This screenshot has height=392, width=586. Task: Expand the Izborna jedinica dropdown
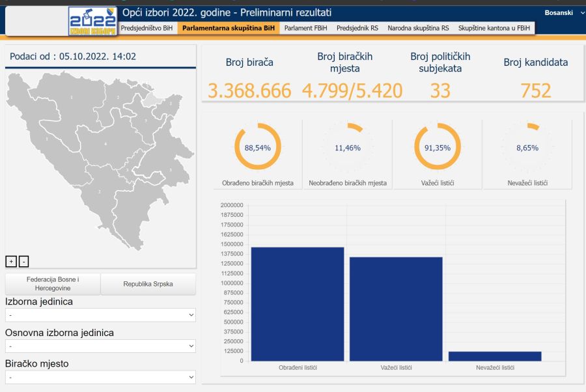100,315
